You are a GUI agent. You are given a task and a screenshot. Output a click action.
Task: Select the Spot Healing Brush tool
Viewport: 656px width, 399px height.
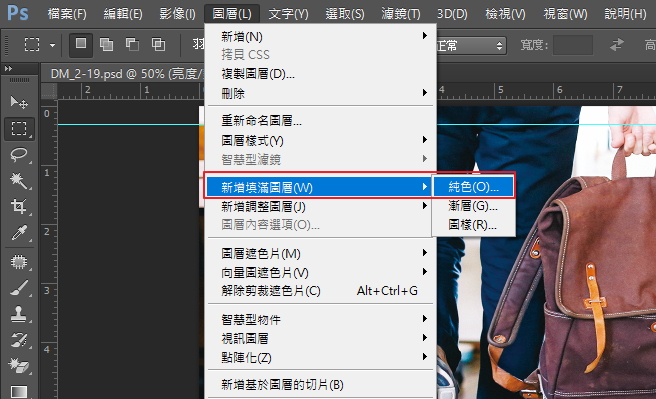click(19, 262)
